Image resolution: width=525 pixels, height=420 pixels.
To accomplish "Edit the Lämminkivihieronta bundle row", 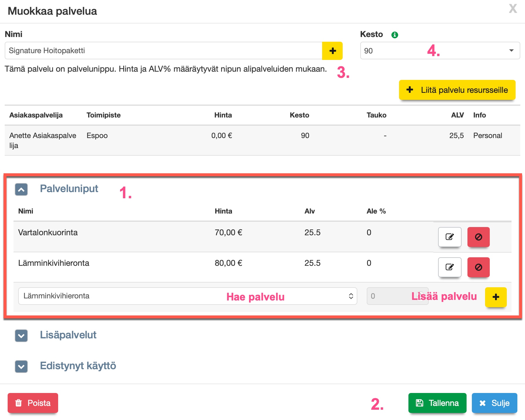I will [x=450, y=267].
